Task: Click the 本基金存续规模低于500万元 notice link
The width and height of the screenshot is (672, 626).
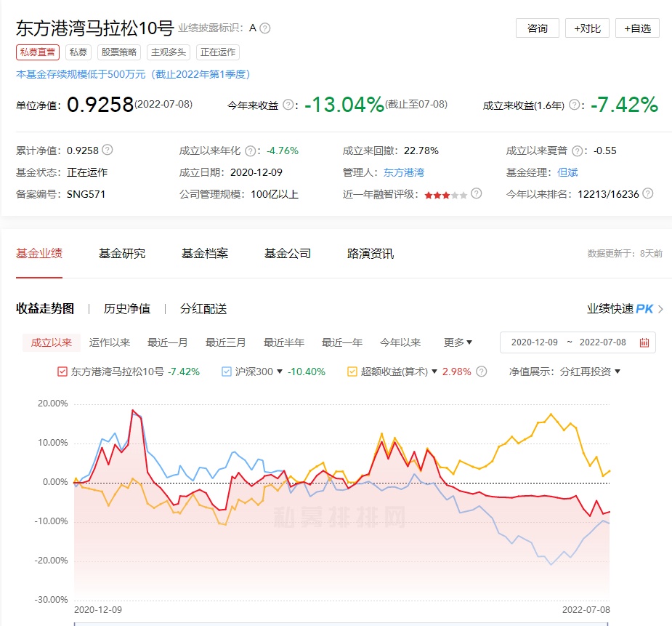Action: pyautogui.click(x=133, y=74)
